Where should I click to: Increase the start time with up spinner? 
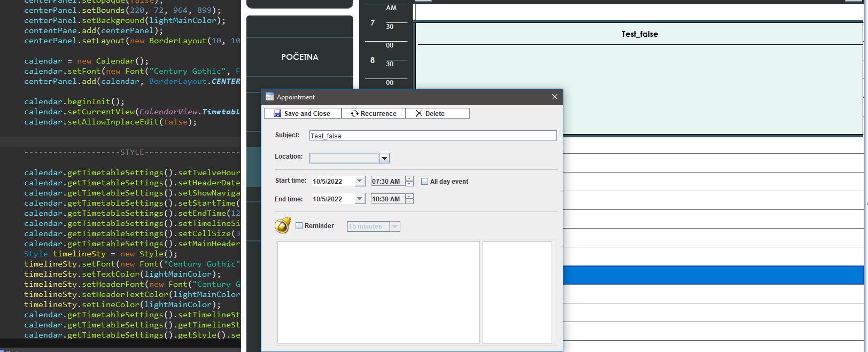(409, 179)
